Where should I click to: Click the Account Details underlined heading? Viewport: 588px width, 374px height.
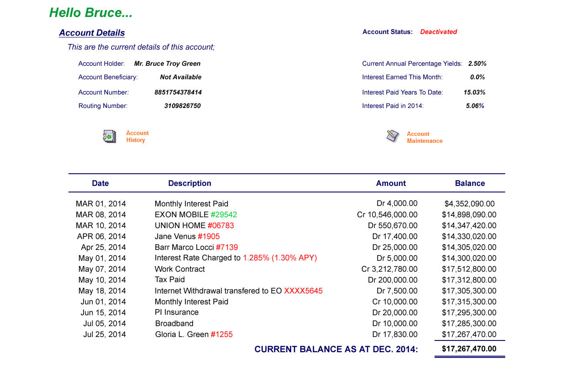(x=92, y=33)
